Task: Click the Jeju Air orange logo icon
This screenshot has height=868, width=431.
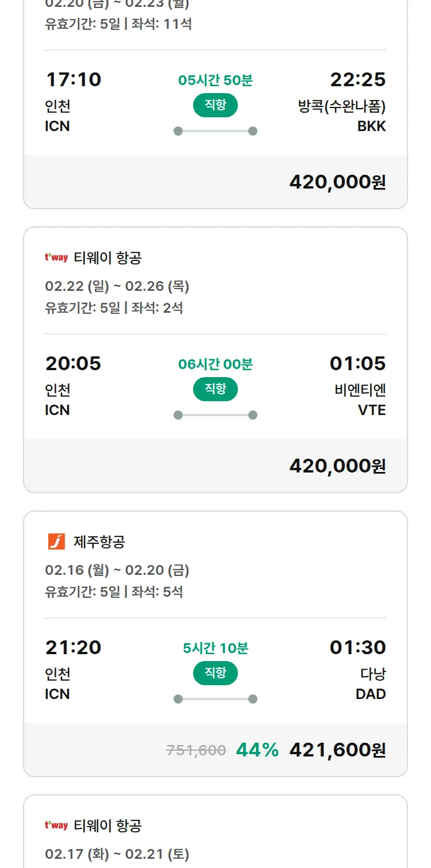Action: (56, 541)
